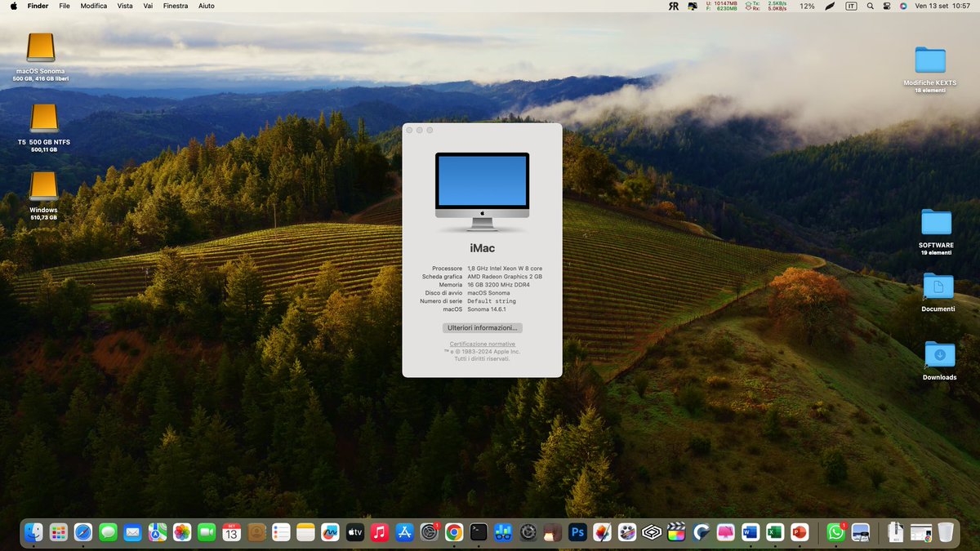
Task: Launch Microsoft Word from the Dock
Action: (751, 532)
